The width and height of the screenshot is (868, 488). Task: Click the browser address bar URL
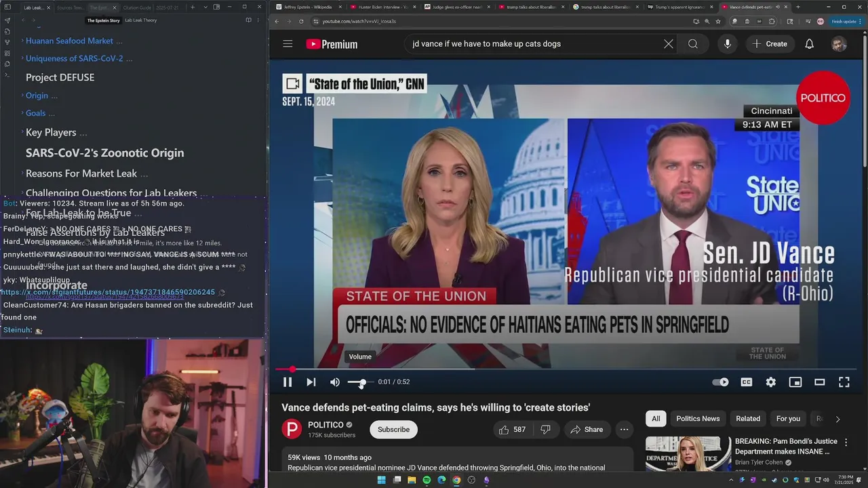tap(359, 21)
